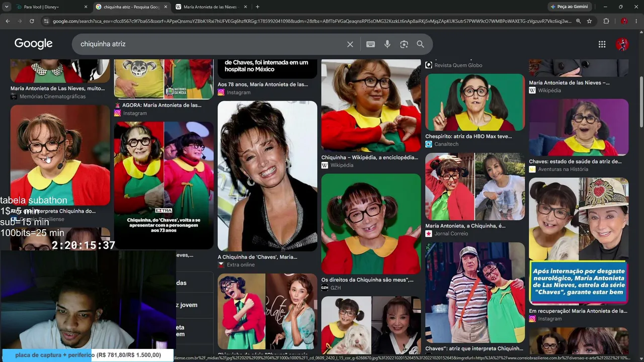Image resolution: width=644 pixels, height=362 pixels.
Task: Go forward to the next page
Action: point(20,21)
